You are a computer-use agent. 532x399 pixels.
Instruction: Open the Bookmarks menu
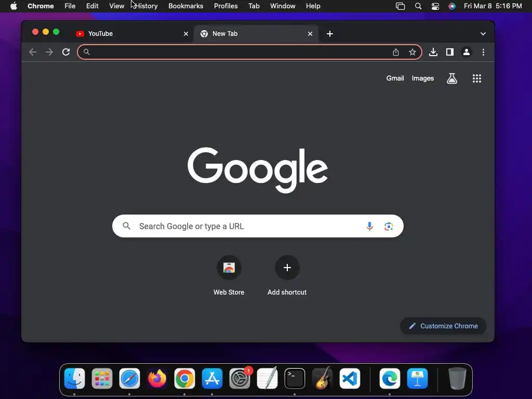pos(185,6)
